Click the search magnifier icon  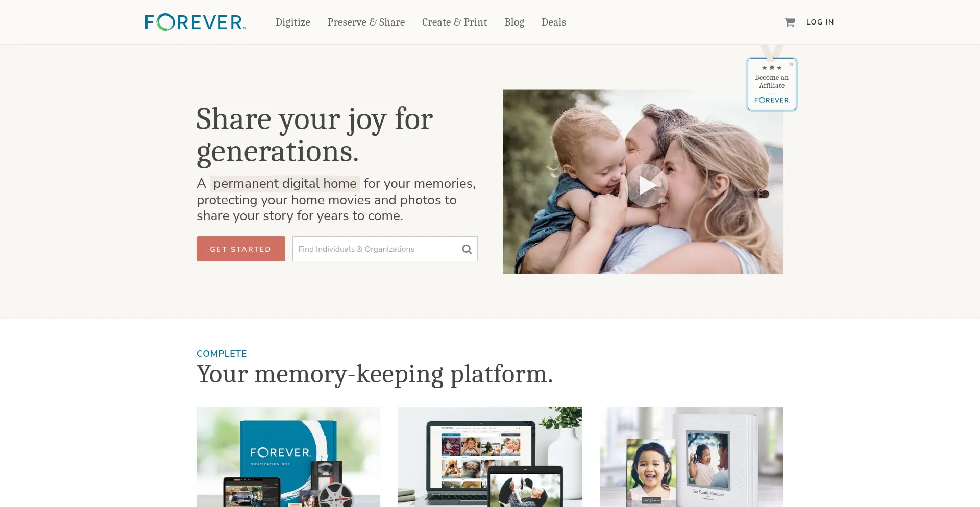coord(467,249)
